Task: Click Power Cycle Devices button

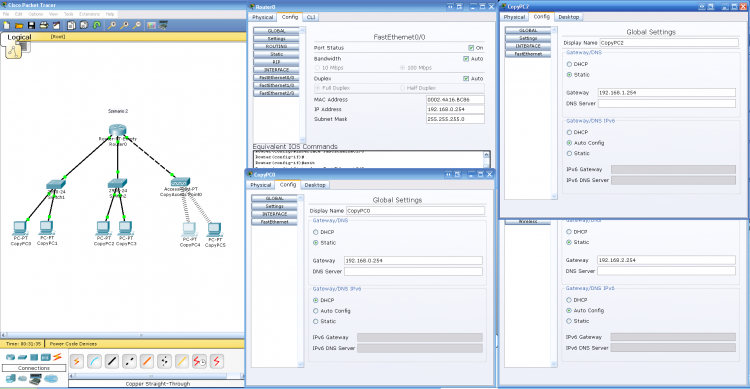Action: (x=73, y=344)
